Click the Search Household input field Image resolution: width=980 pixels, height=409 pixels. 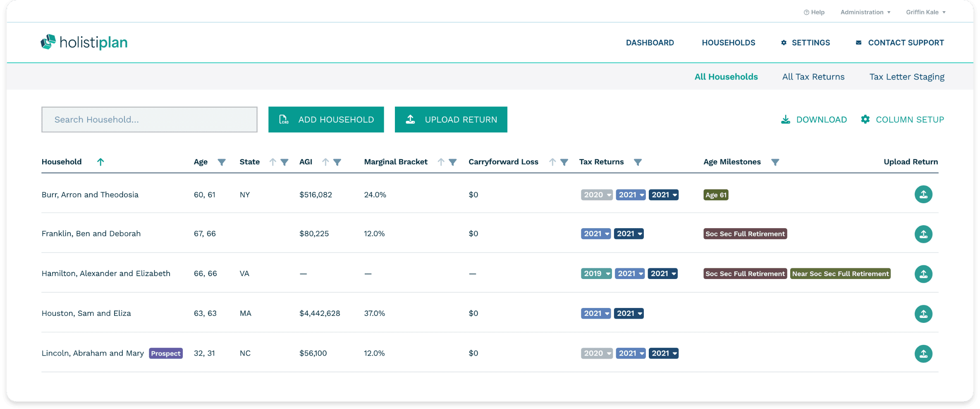149,120
